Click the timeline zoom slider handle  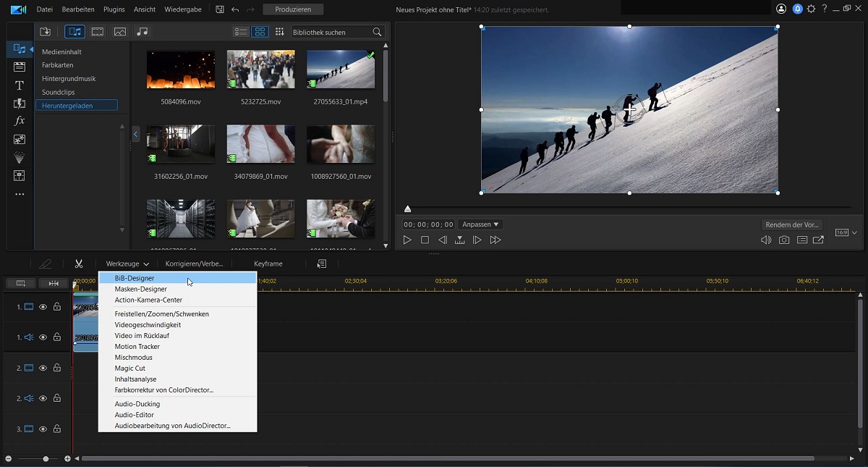(x=46, y=459)
